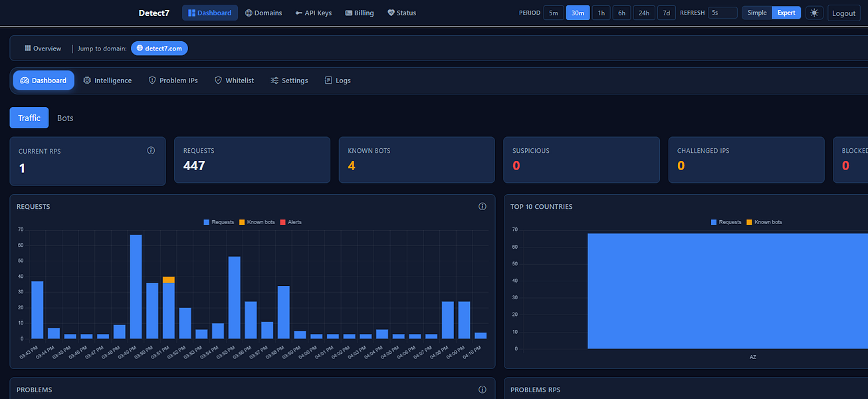Click the Logout button
868x399 pixels.
coord(844,13)
